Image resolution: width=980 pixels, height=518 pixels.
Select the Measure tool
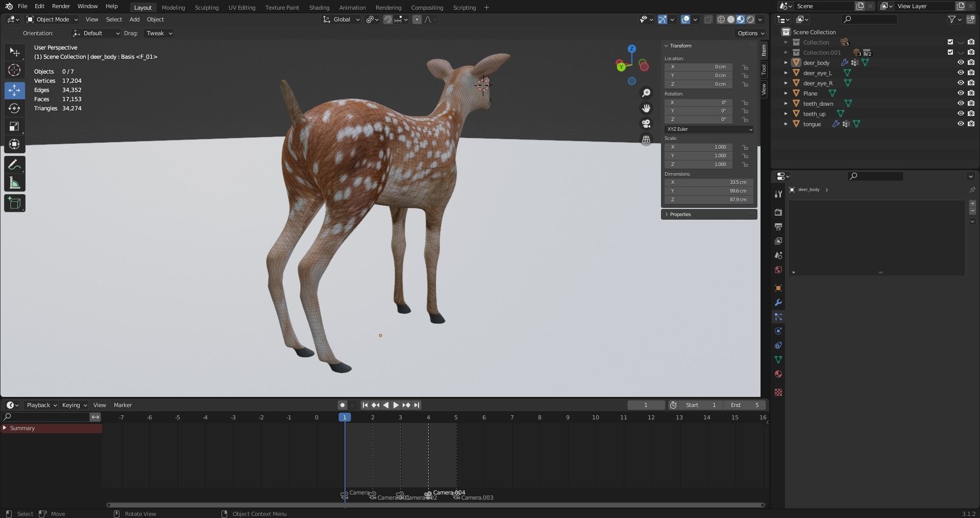tap(14, 183)
